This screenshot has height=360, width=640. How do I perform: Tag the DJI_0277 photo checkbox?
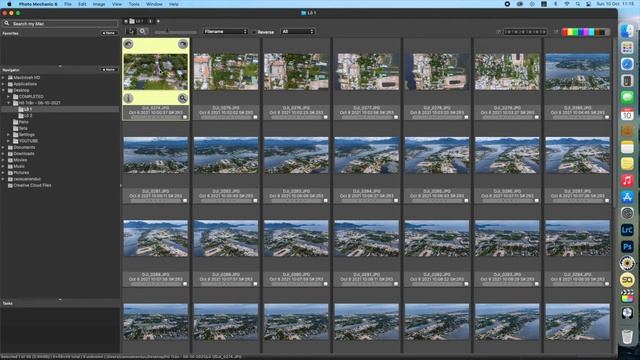pyautogui.click(x=396, y=117)
